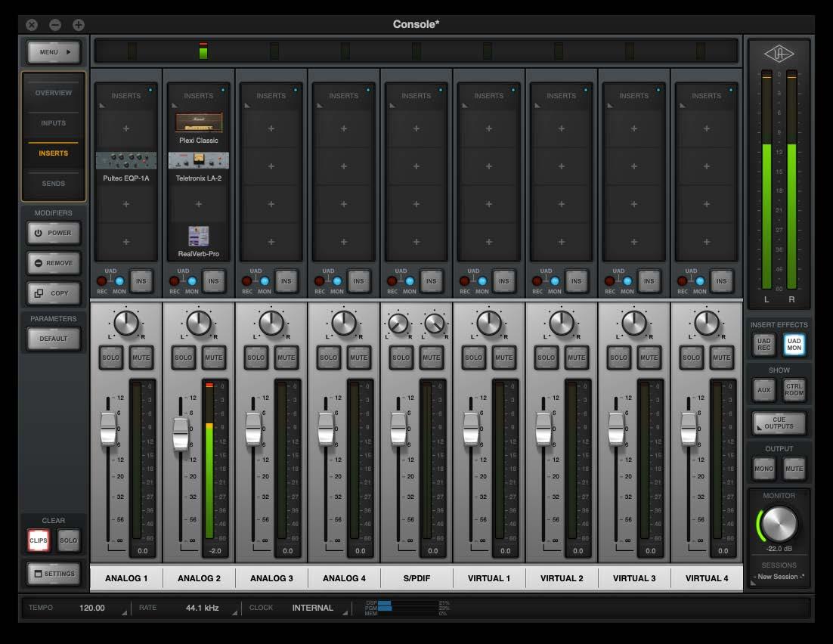
Task: Add a plugin in Analog 3's first insert slot
Action: pos(271,128)
